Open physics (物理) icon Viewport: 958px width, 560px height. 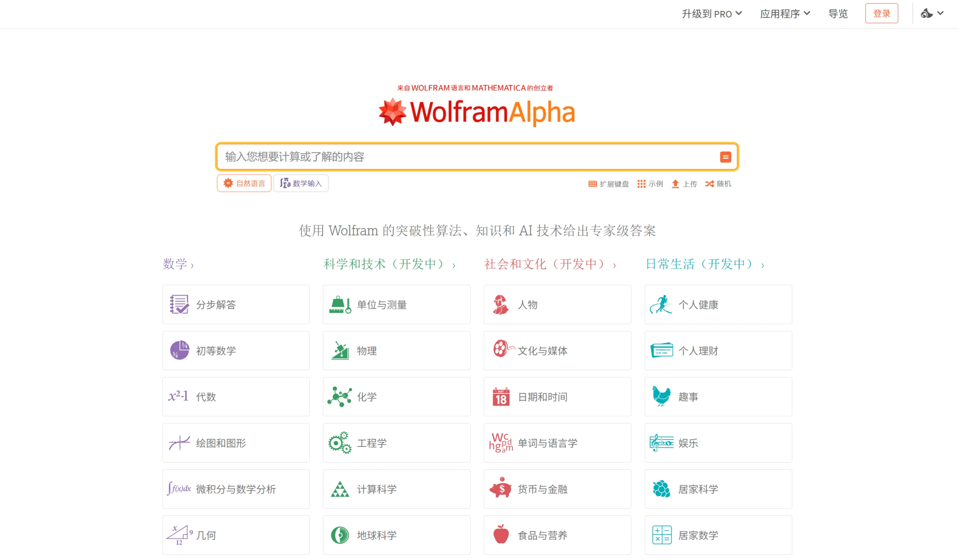[x=340, y=350]
